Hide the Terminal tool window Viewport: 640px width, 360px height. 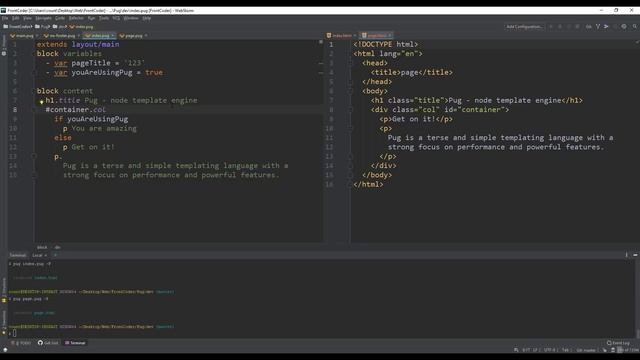point(635,255)
